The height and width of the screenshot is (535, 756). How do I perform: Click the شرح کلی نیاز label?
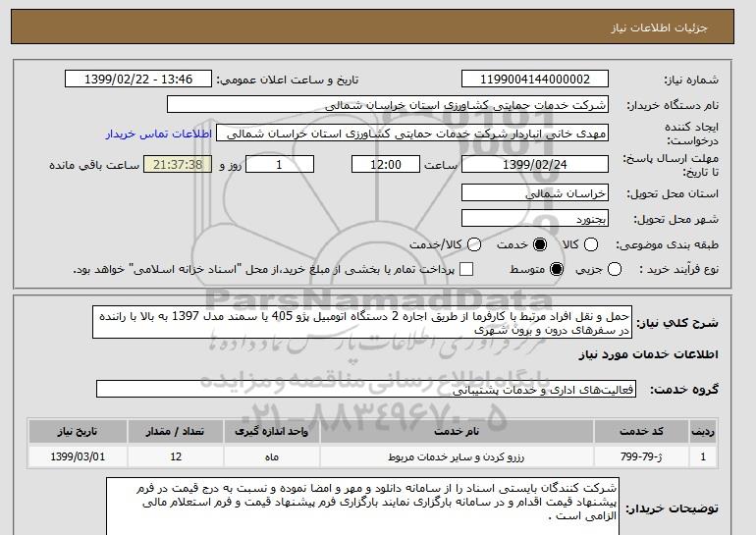click(677, 323)
